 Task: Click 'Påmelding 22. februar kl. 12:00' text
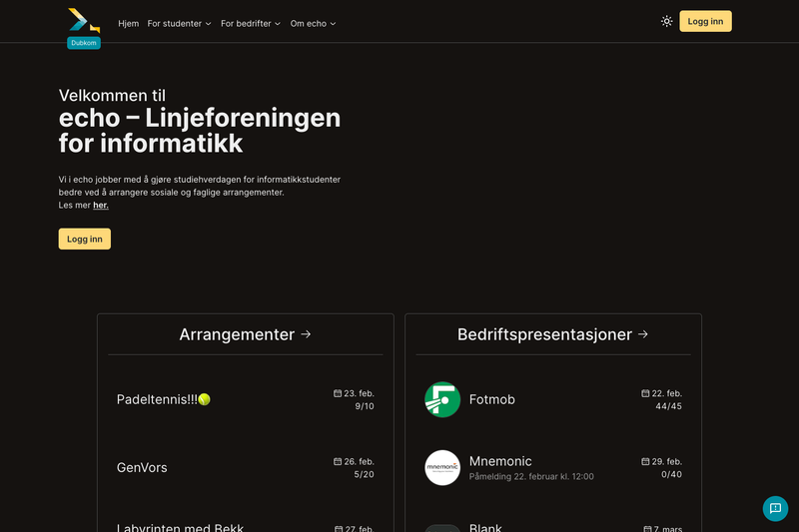click(x=531, y=476)
